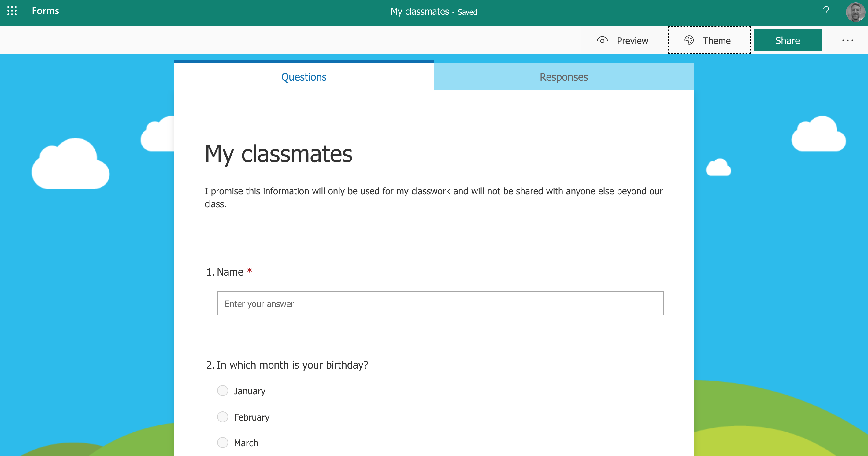868x456 pixels.
Task: Click the Theme palette icon
Action: 689,40
